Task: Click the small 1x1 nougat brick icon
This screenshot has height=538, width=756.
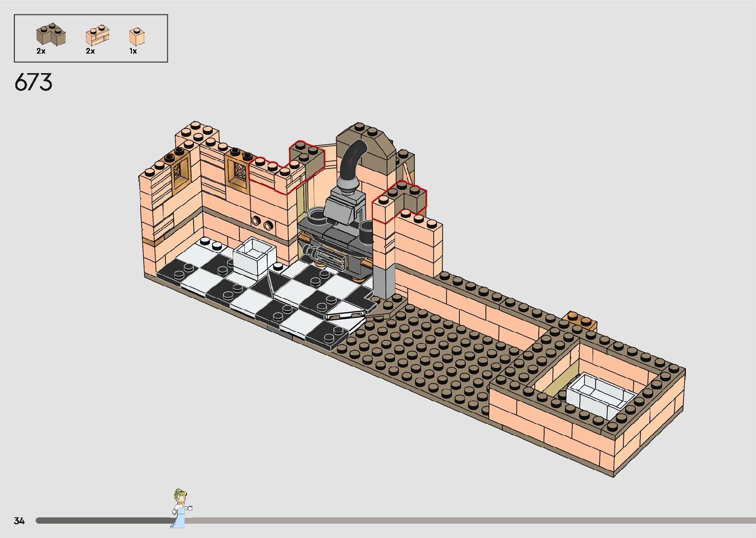Action: click(x=137, y=36)
